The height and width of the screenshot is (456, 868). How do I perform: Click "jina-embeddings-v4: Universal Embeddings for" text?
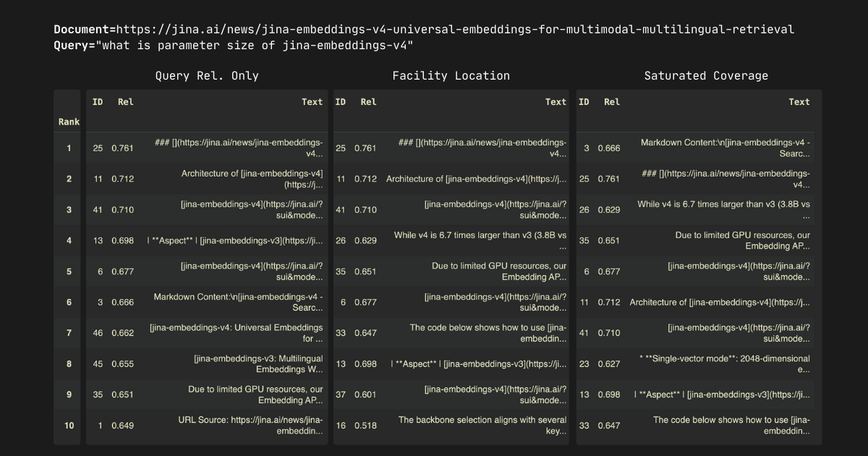point(237,333)
